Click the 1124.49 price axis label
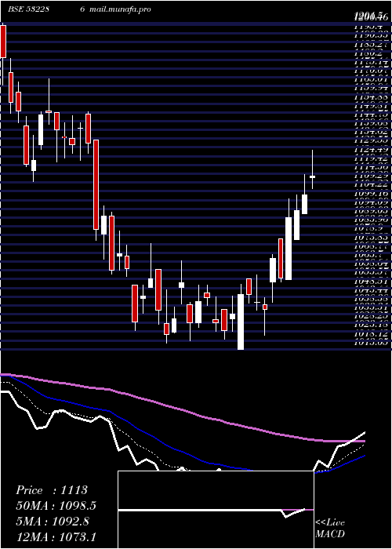Screen dimensions: 392x549 [371, 151]
